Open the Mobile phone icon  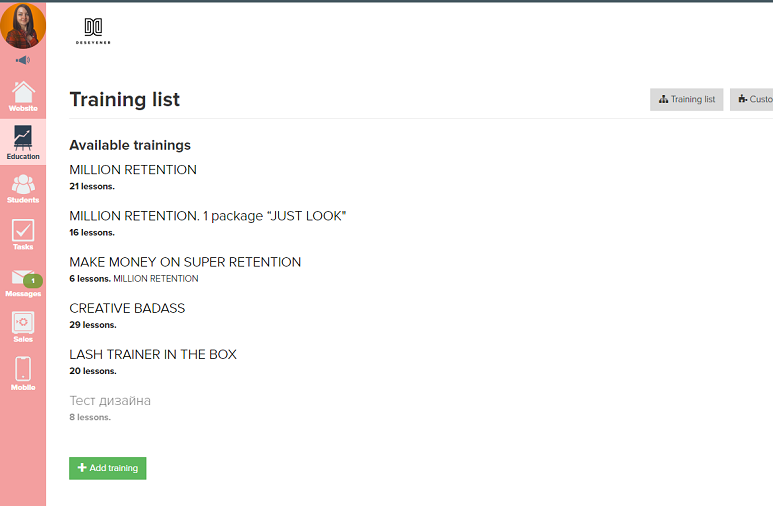[23, 370]
